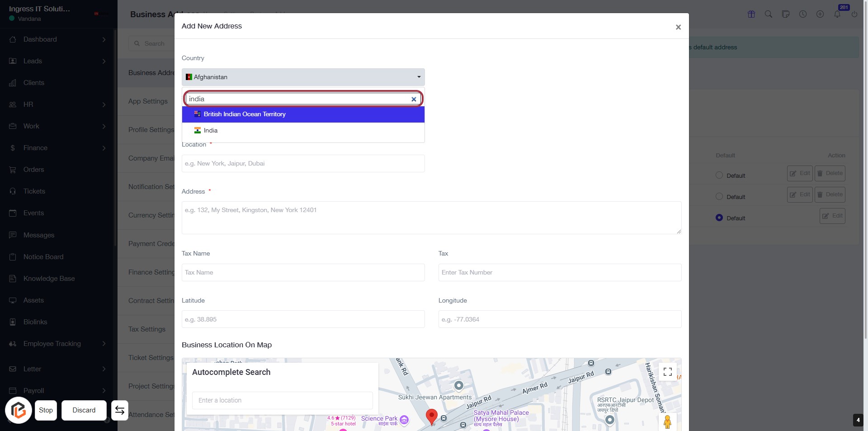This screenshot has width=868, height=431.
Task: Choose India from the country list
Action: (x=211, y=130)
